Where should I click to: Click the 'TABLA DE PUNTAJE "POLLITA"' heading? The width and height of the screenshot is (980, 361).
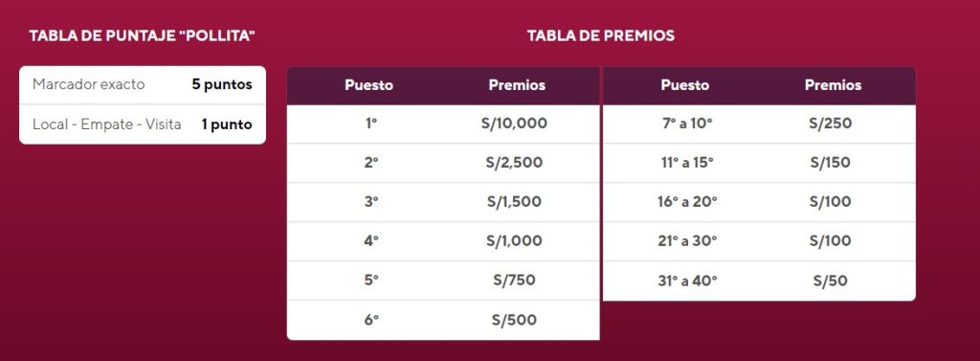pyautogui.click(x=143, y=35)
